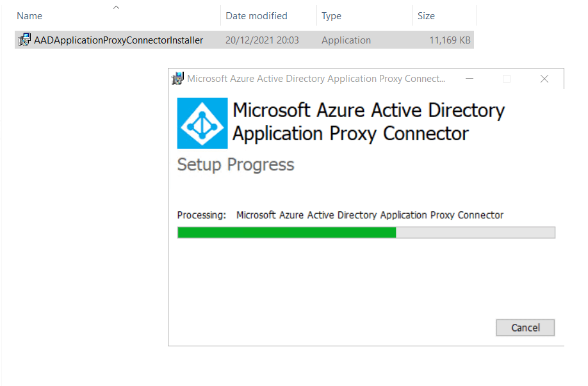Viewport: 588px width, 386px height.
Task: Close the Application Proxy Connector installer window
Action: click(x=544, y=79)
